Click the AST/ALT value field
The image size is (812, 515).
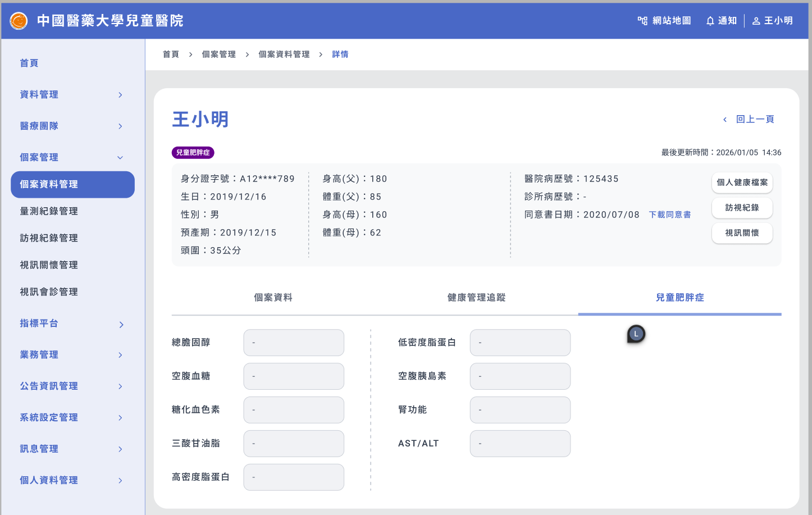(x=520, y=444)
